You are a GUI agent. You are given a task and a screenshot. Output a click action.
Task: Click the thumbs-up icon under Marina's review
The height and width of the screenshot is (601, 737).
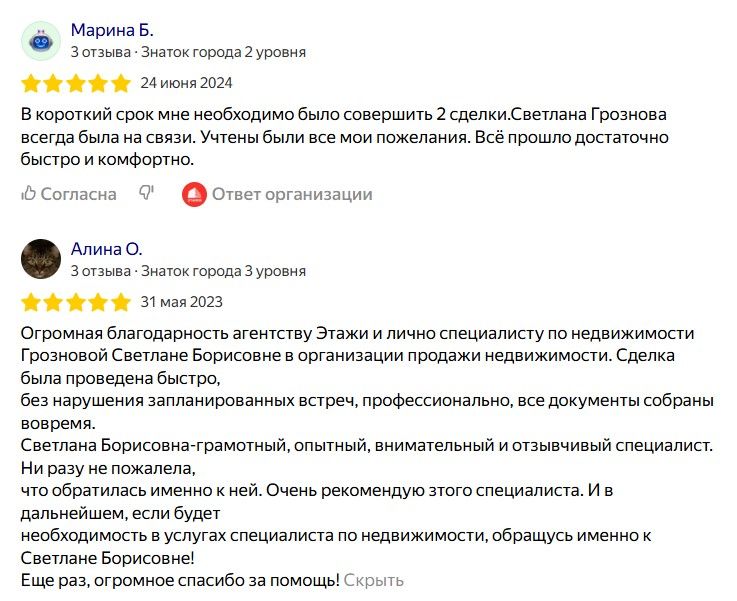point(29,194)
